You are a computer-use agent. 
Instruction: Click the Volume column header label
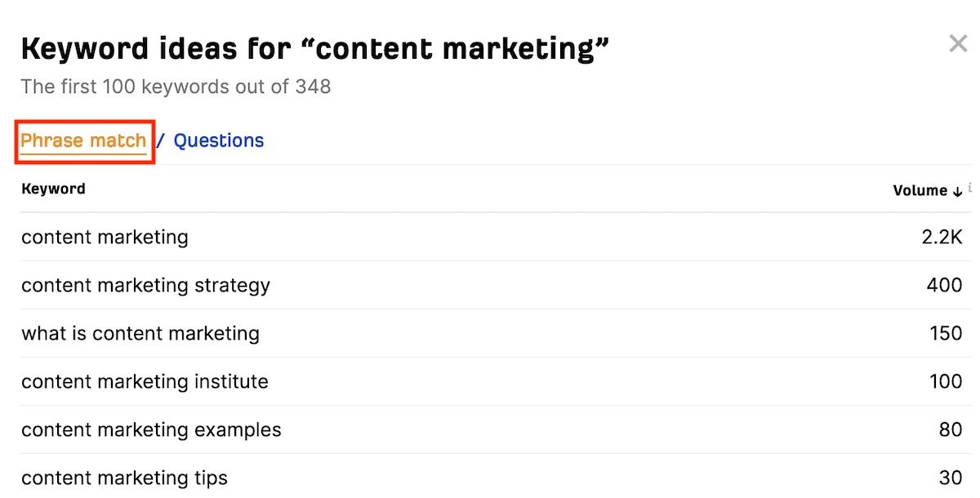[x=920, y=190]
